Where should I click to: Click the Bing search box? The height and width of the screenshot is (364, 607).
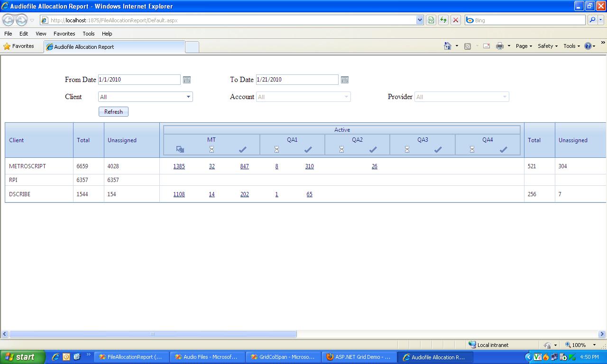(525, 20)
